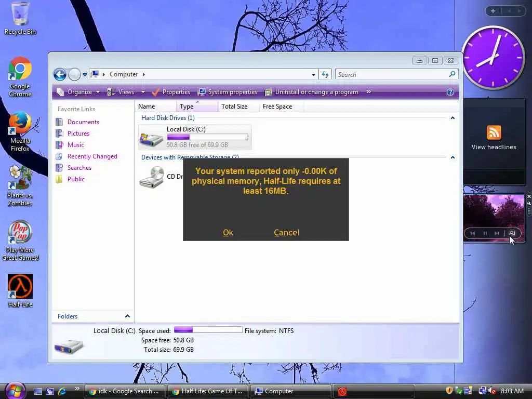Sort by the Name column header
The height and width of the screenshot is (399, 532).
pos(156,106)
